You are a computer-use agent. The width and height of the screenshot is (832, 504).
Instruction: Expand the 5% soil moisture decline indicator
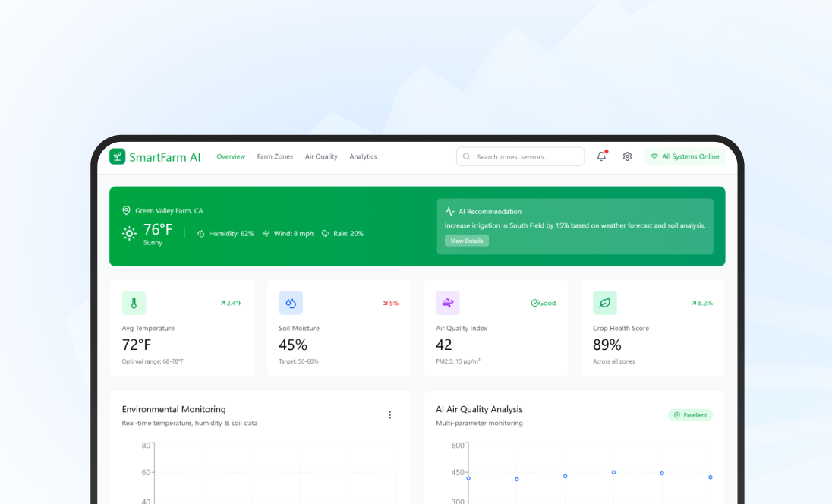pyautogui.click(x=391, y=303)
